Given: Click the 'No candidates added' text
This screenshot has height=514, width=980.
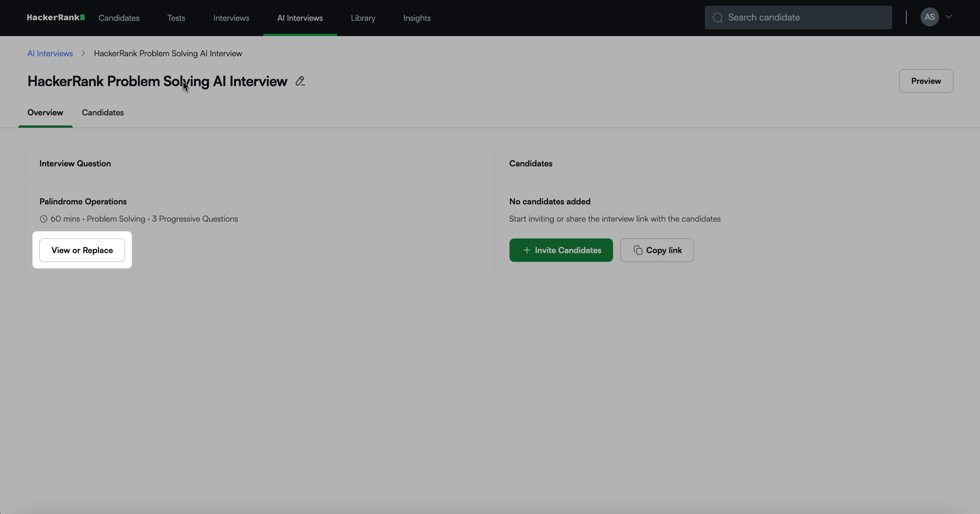Looking at the screenshot, I should (x=550, y=201).
